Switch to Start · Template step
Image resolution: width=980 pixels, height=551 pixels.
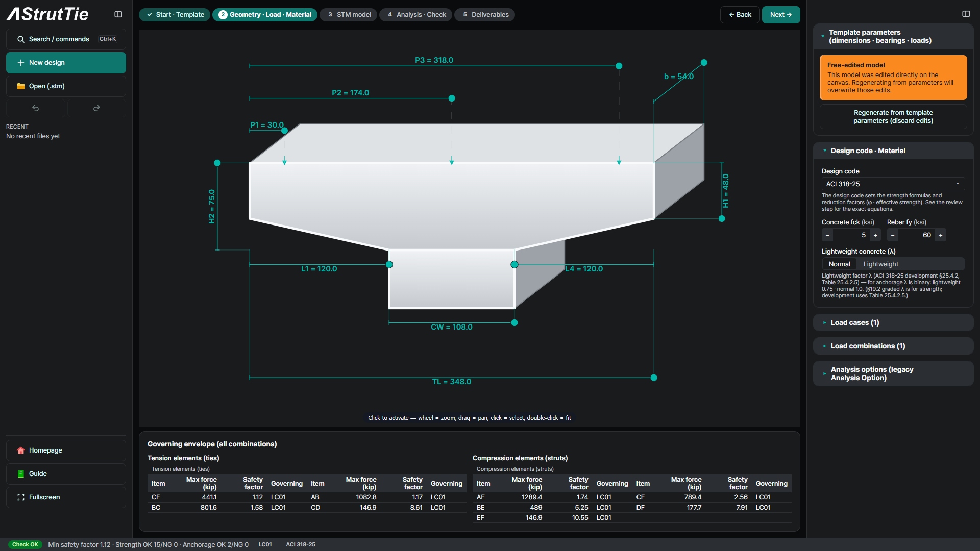coord(175,15)
